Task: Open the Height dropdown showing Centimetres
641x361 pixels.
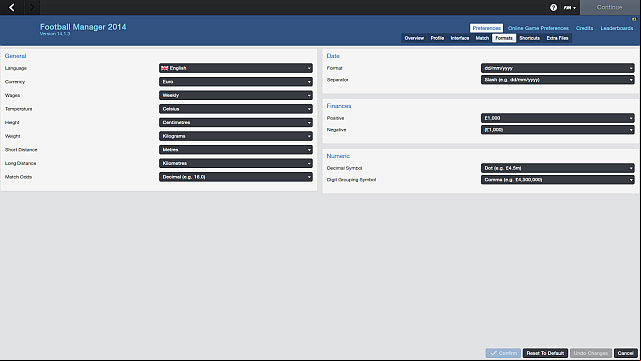Action: [236, 122]
